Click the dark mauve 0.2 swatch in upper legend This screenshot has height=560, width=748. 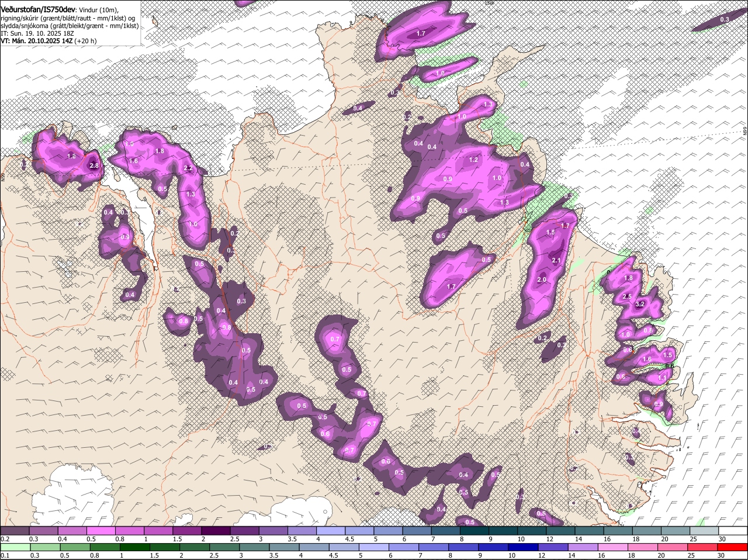point(15,530)
